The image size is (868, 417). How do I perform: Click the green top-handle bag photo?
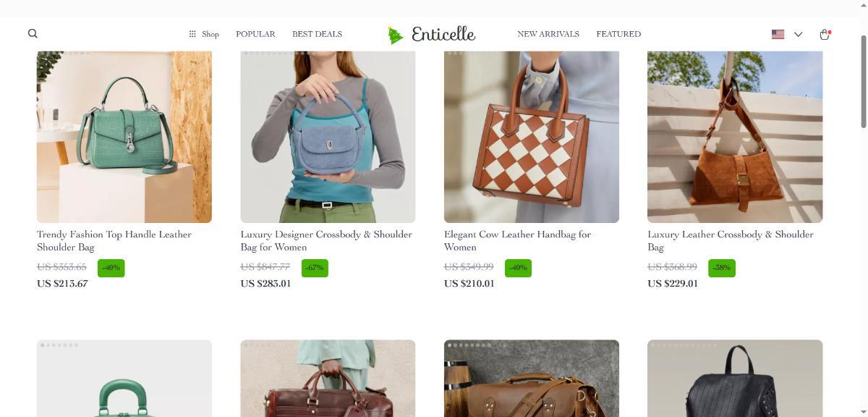(x=124, y=137)
